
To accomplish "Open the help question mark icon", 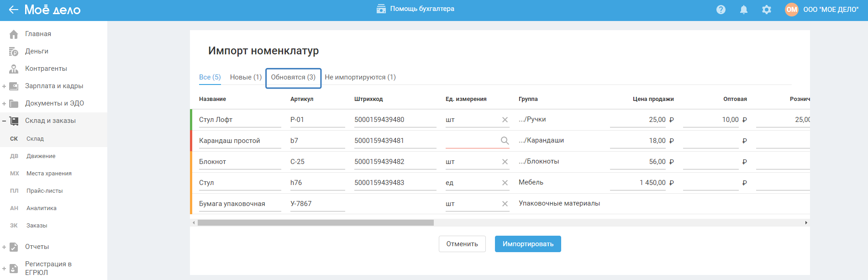I will (721, 10).
